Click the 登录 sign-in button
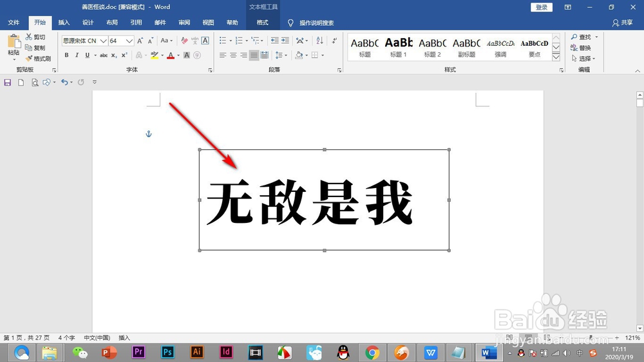 coord(542,7)
